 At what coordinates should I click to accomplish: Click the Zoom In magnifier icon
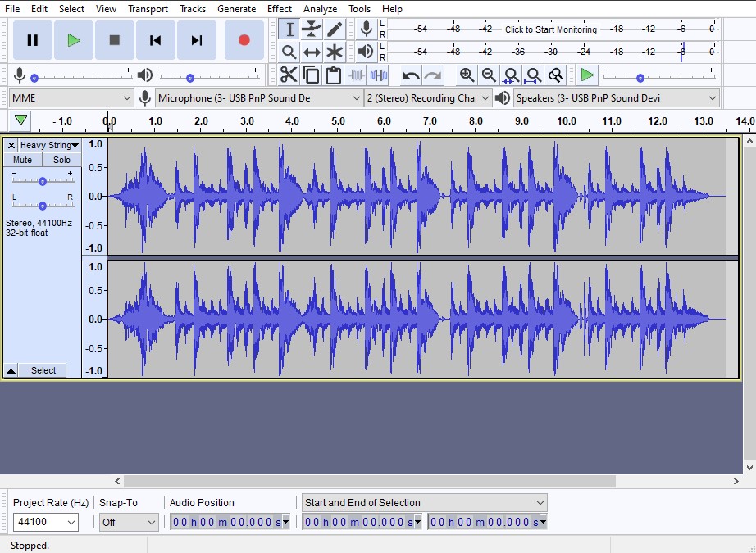click(467, 75)
